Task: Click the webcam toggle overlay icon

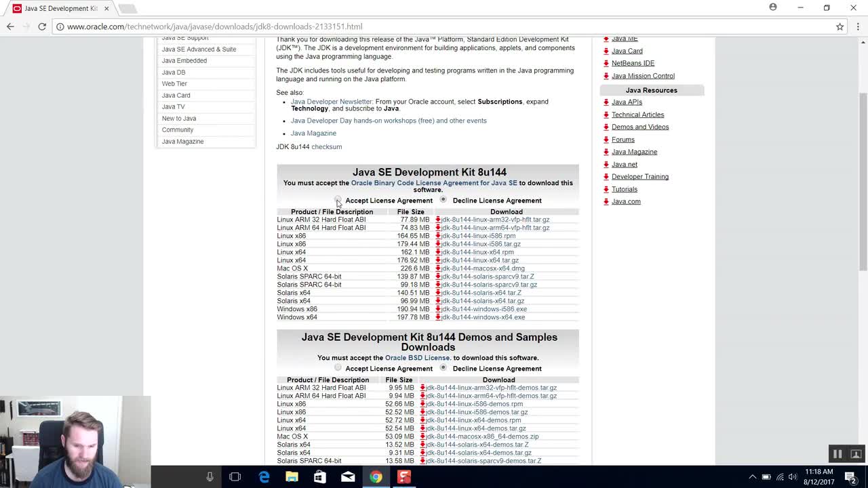Action: point(856,454)
